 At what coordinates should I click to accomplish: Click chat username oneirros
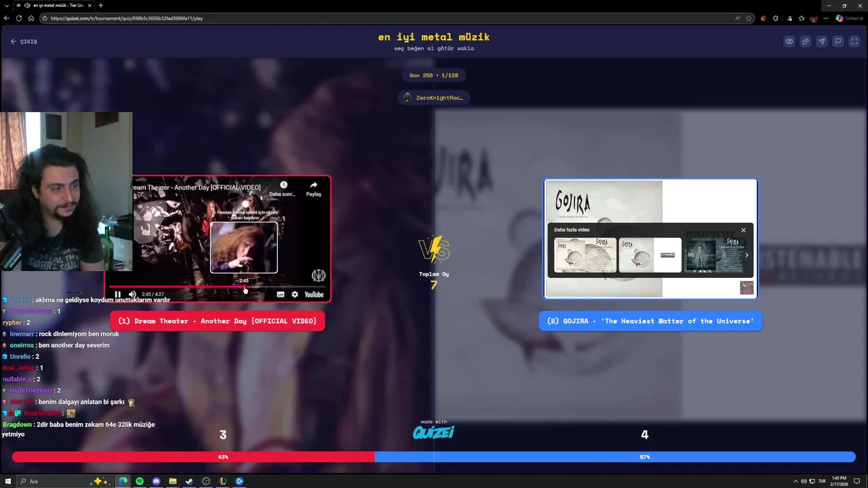pos(21,345)
